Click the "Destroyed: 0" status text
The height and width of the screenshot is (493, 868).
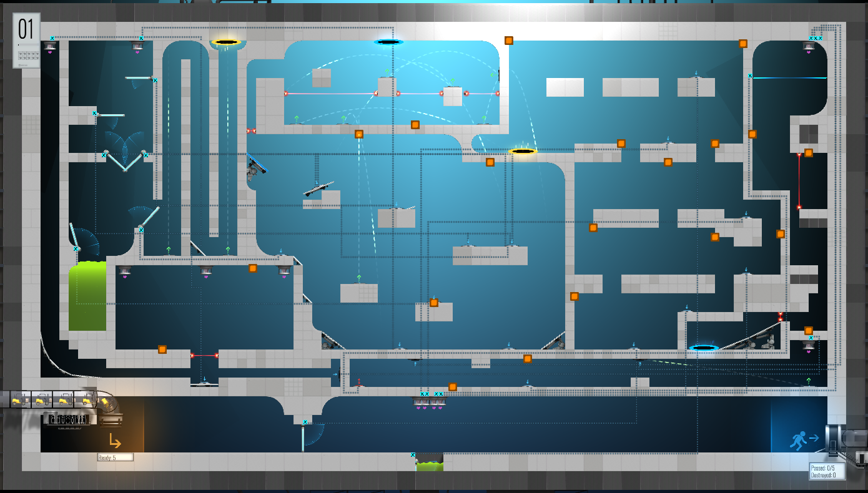[824, 475]
